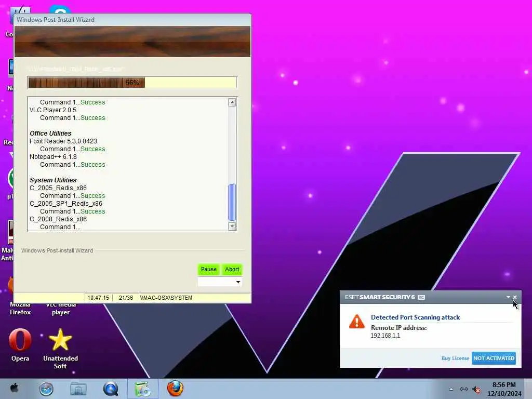Image resolution: width=532 pixels, height=399 pixels.
Task: Click the Office Utilities section heading
Action: [50, 134]
